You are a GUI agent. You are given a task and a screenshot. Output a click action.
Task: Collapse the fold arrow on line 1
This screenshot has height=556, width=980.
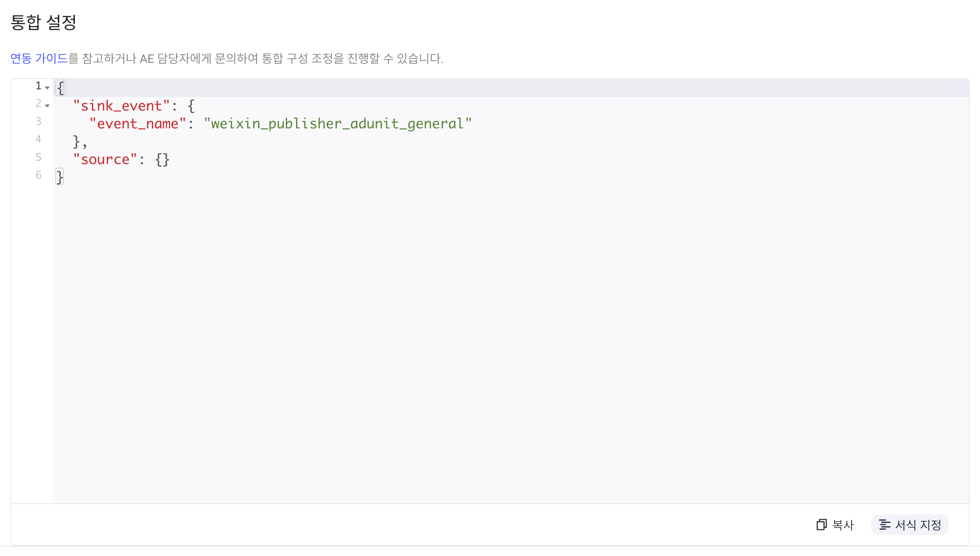(x=47, y=88)
